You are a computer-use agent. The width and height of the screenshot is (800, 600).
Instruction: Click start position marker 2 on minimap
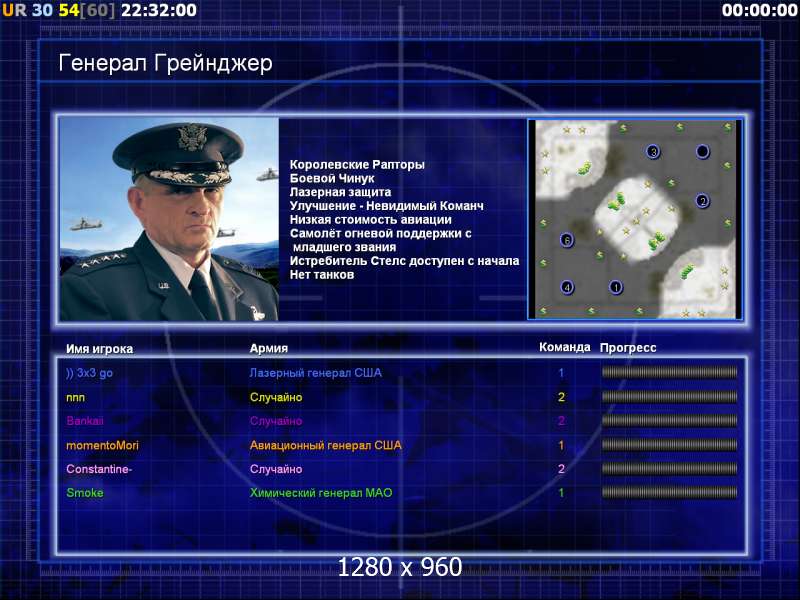pos(703,201)
